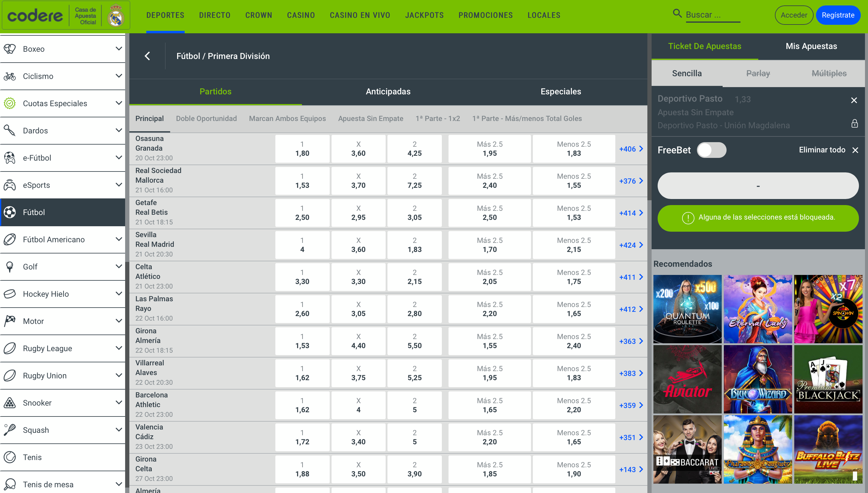This screenshot has width=868, height=493.
Task: Open the DIRECTO menu
Action: 215,15
